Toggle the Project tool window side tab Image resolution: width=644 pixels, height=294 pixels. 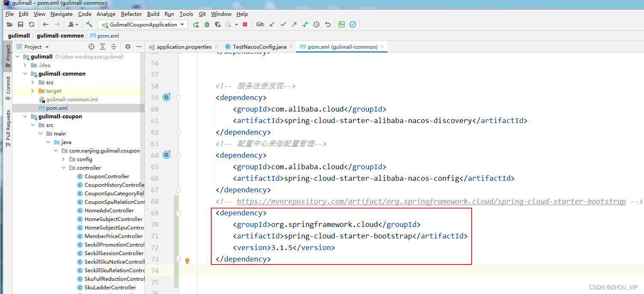coord(8,56)
